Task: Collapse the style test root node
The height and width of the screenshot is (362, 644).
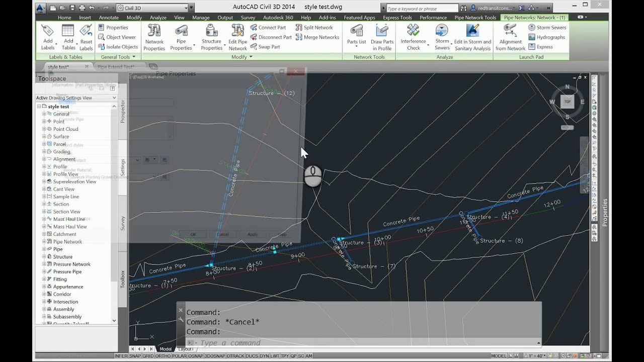Action: coord(39,107)
